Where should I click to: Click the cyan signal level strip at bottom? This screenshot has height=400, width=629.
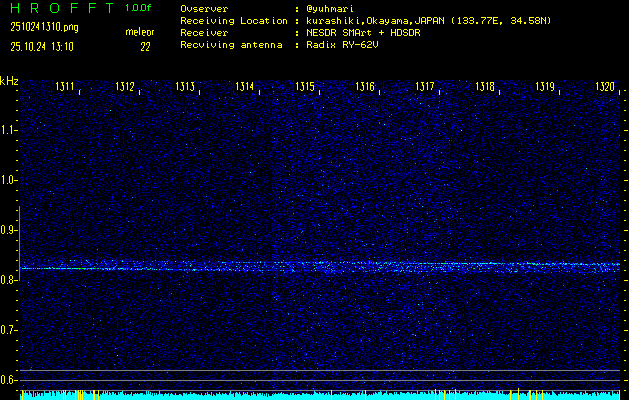[320, 395]
